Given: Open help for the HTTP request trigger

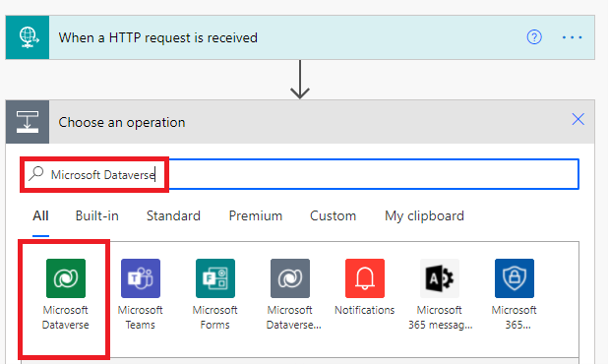Looking at the screenshot, I should coord(534,37).
